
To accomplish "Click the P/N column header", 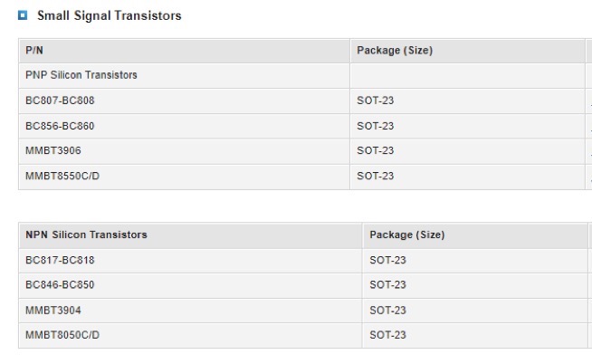I will pos(34,51).
